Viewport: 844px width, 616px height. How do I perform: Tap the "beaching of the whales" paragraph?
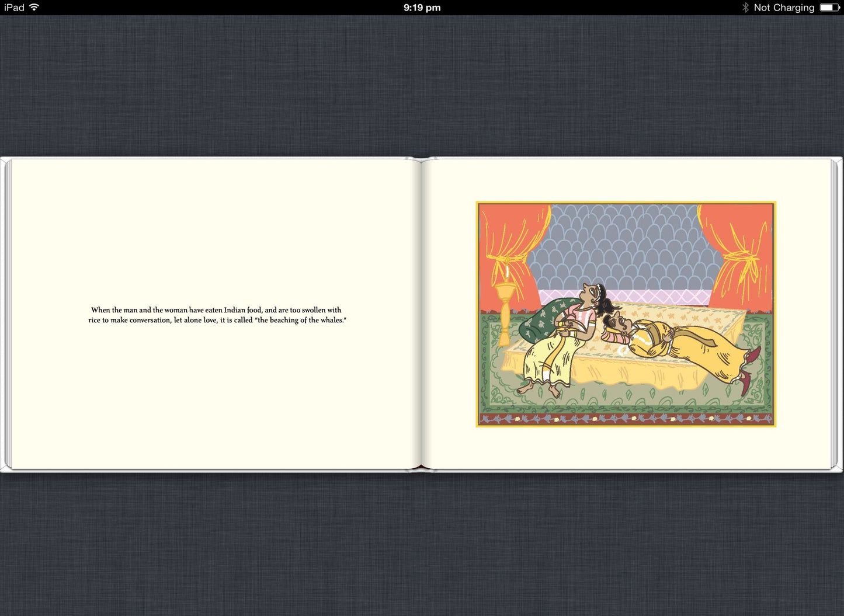coord(217,315)
